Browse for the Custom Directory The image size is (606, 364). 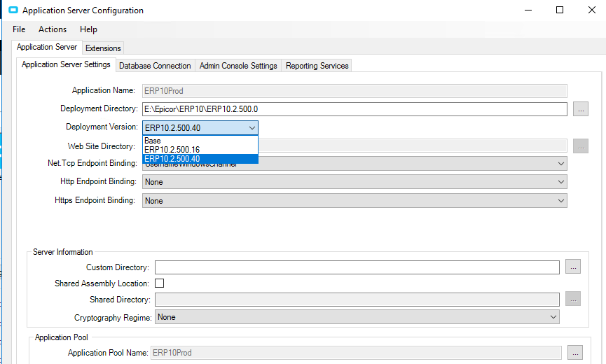coord(573,267)
